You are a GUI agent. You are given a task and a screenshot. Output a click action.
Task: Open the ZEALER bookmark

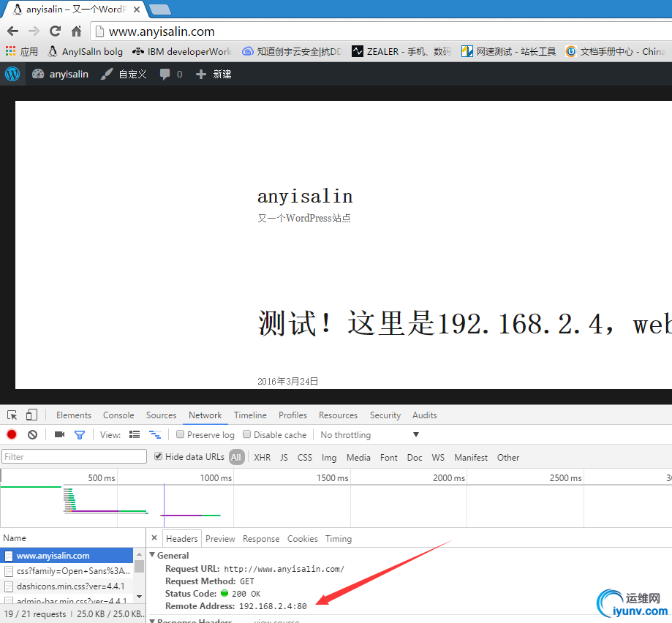[401, 52]
